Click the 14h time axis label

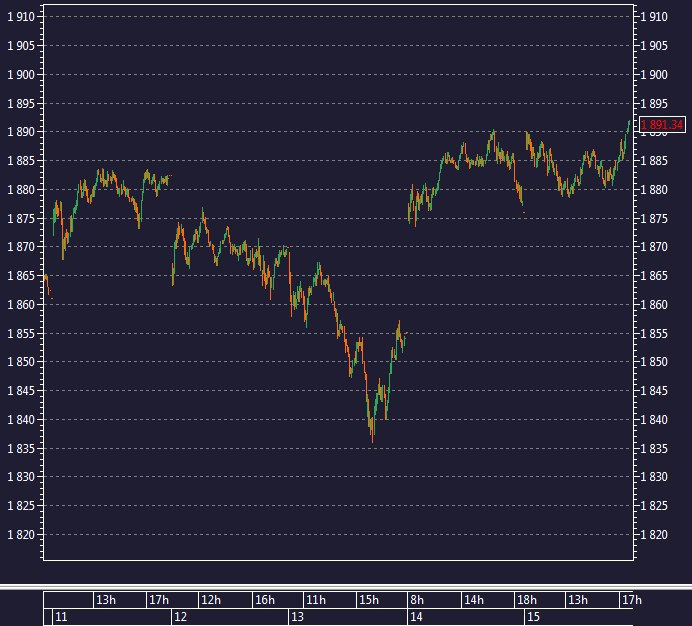474,600
